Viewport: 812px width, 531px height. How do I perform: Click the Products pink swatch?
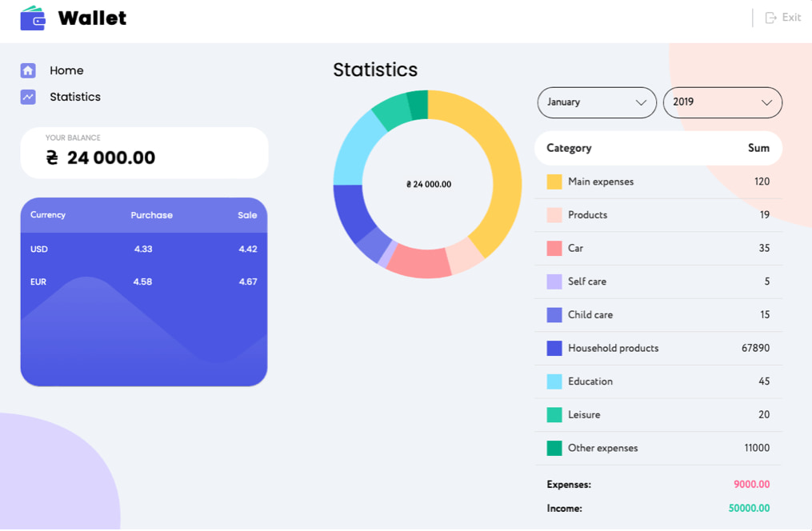554,215
